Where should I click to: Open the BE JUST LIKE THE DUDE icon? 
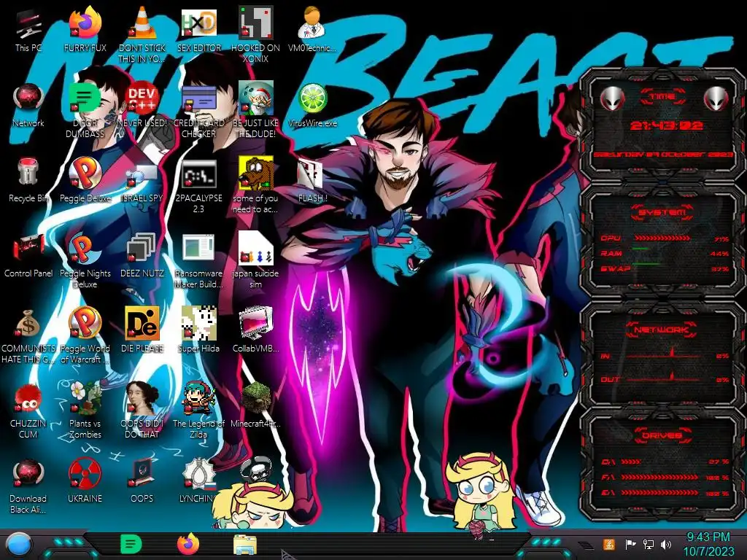point(256,111)
